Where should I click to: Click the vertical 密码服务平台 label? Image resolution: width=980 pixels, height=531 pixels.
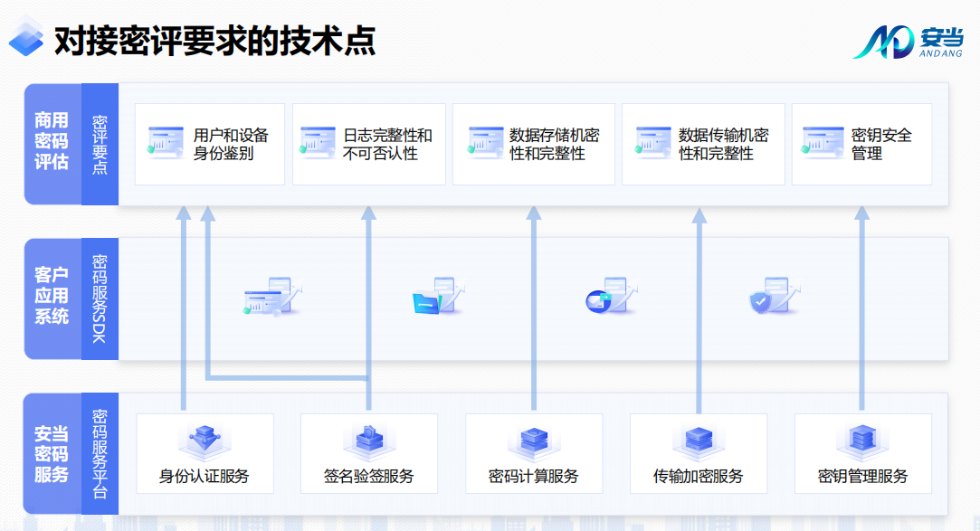pyautogui.click(x=100, y=453)
